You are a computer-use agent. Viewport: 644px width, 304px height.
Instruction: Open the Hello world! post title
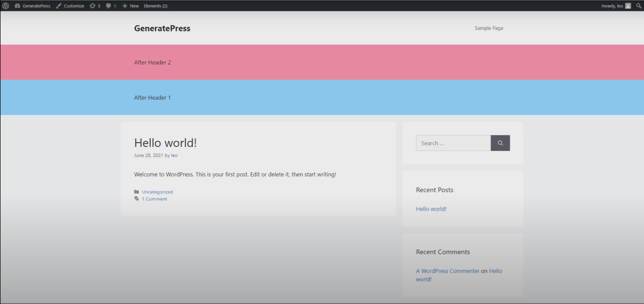(165, 143)
